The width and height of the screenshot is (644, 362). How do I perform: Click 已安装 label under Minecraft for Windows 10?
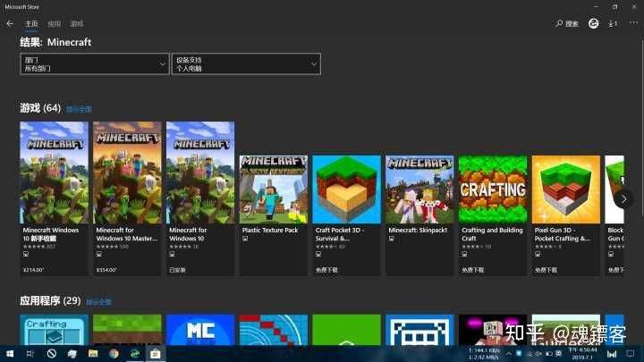[177, 270]
